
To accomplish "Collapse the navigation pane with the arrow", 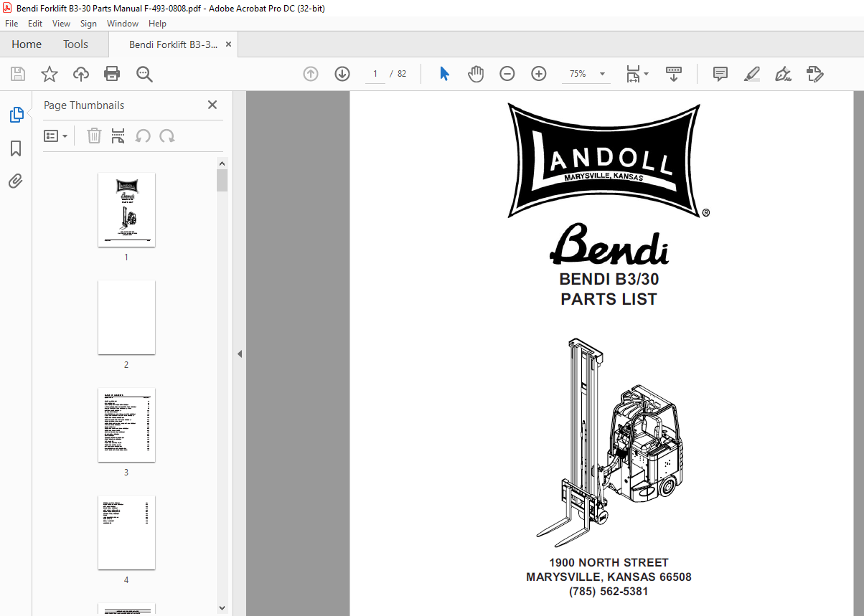I will (x=240, y=354).
